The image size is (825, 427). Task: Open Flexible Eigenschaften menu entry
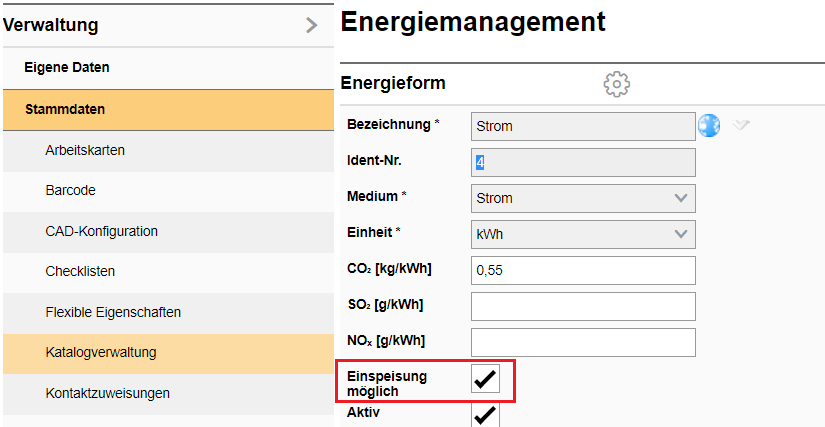click(168, 312)
